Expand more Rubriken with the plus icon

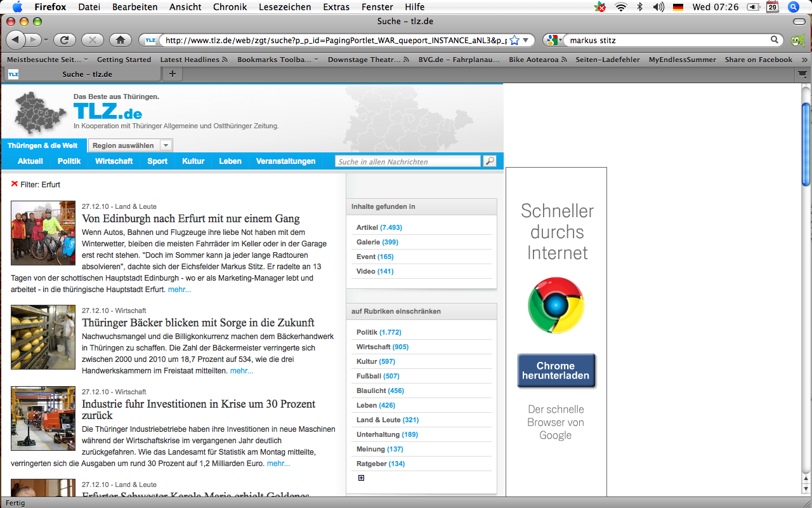click(x=362, y=478)
